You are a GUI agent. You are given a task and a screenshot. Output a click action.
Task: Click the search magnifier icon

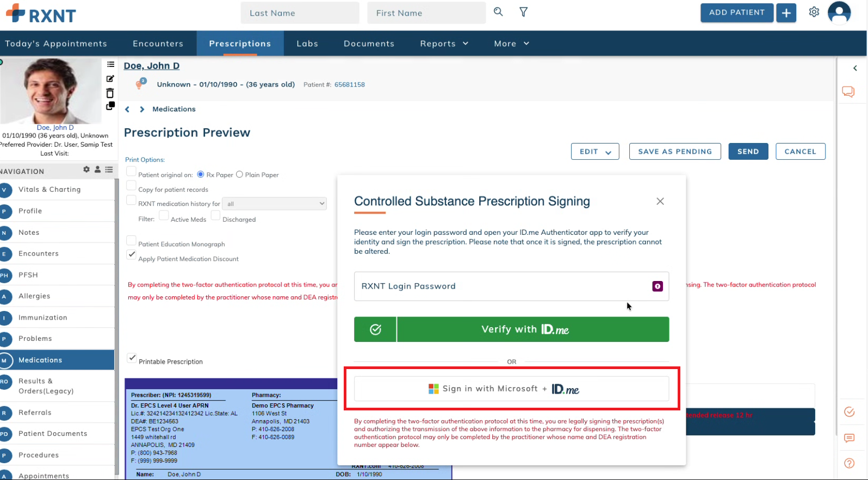(498, 12)
